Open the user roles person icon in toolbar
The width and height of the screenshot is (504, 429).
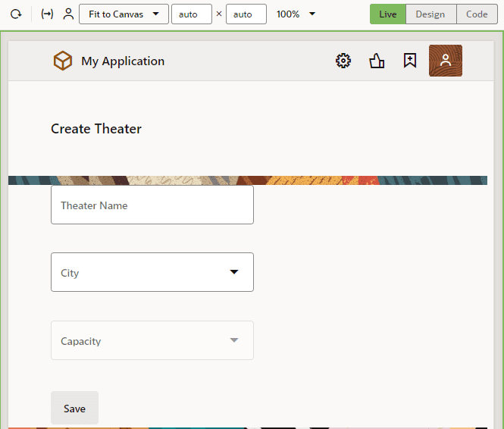(68, 14)
